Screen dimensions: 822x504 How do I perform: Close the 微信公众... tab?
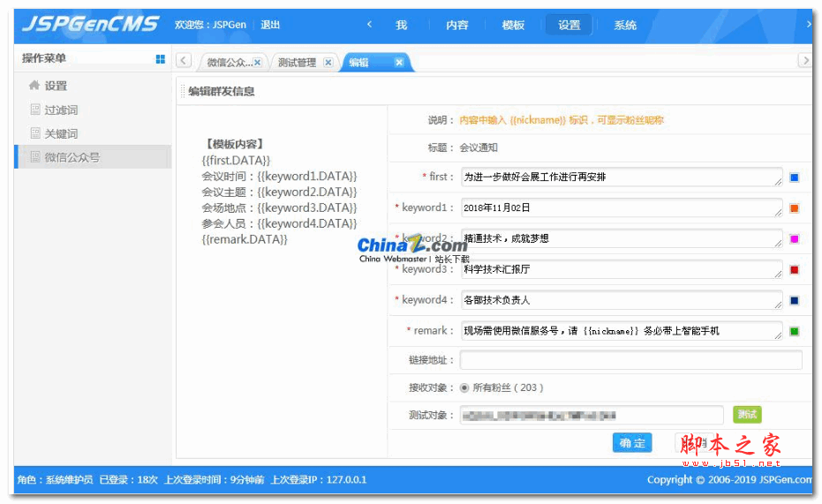258,63
